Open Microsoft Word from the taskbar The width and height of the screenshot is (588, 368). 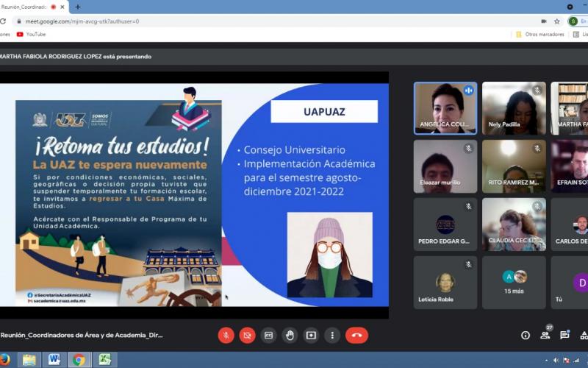coord(54,360)
